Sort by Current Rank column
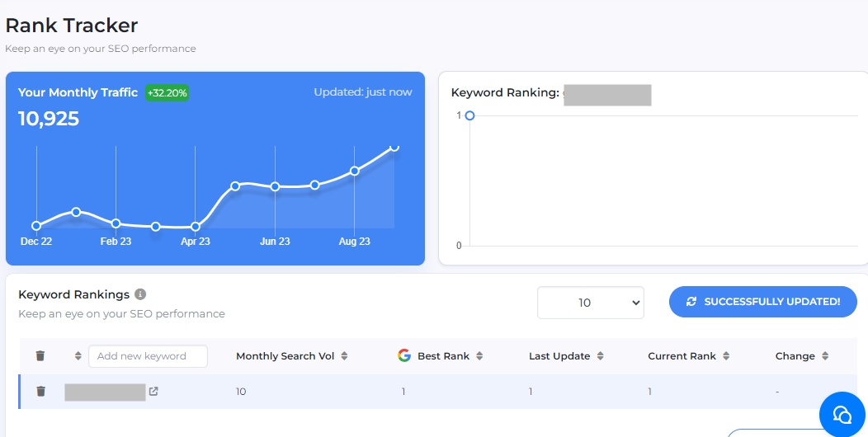The image size is (868, 437). coord(726,356)
